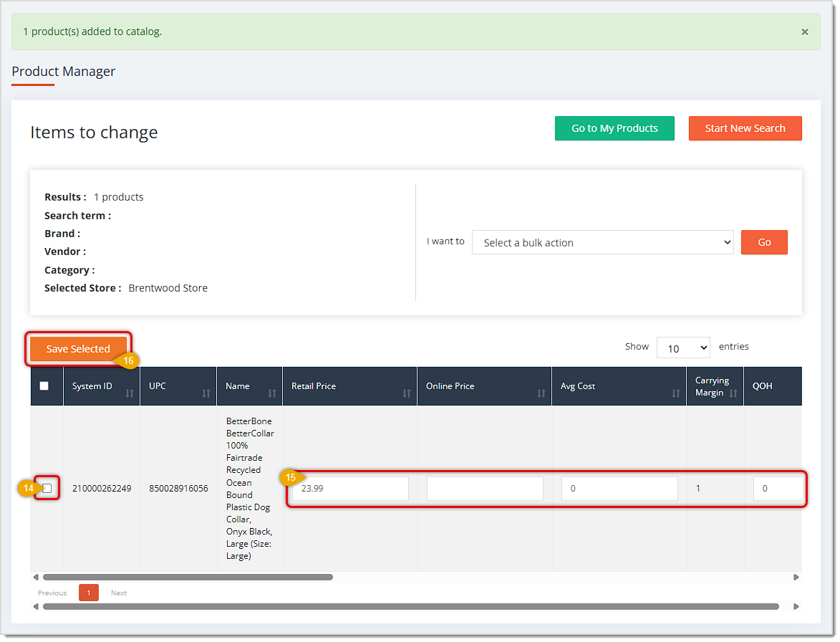840x642 pixels.
Task: Sort by Name column arrows
Action: click(x=272, y=394)
